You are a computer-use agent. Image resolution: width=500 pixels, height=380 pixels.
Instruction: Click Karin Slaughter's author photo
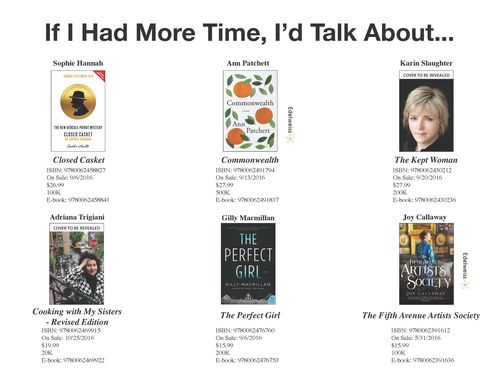pos(426,115)
